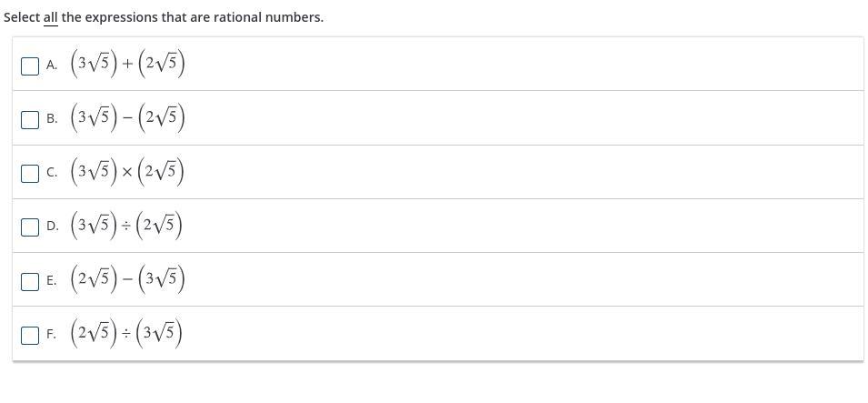Image resolution: width=868 pixels, height=403 pixels.
Task: Tick the checkbox for option B
Action: (x=30, y=119)
